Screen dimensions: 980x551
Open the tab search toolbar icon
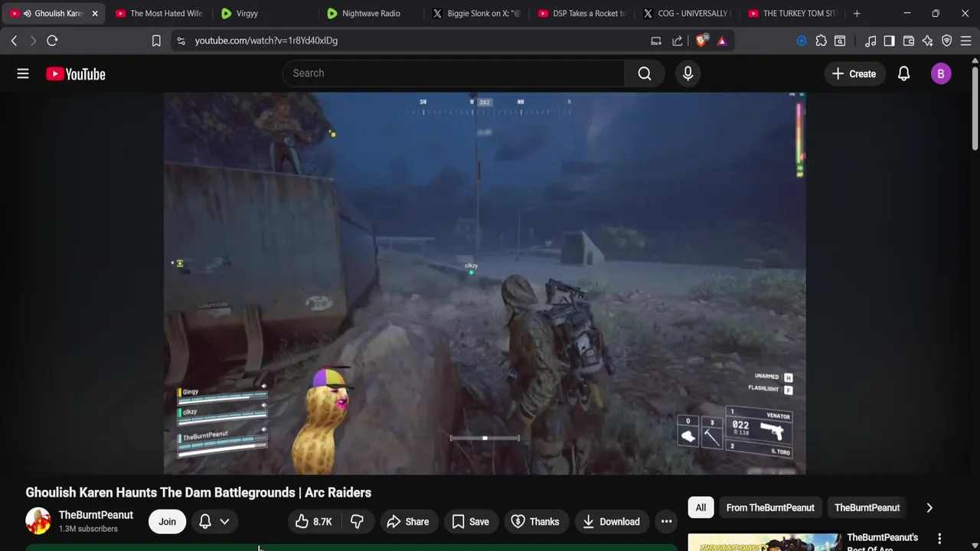tap(840, 41)
